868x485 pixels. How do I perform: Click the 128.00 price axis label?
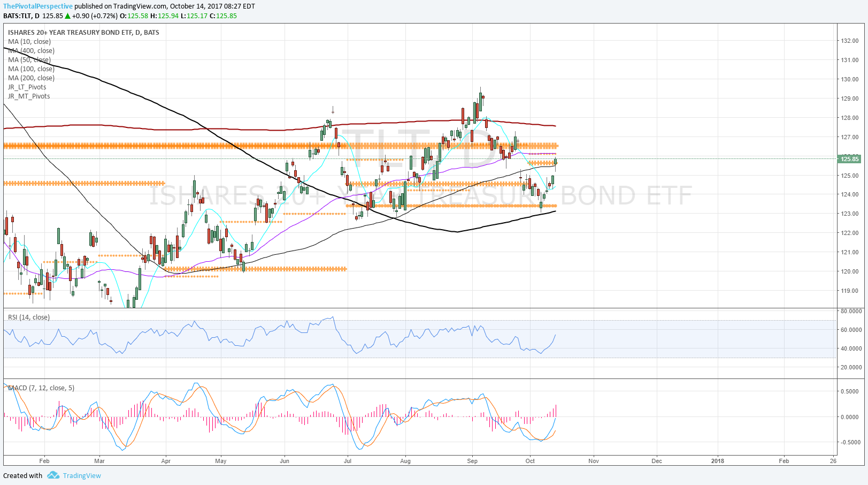tap(850, 118)
